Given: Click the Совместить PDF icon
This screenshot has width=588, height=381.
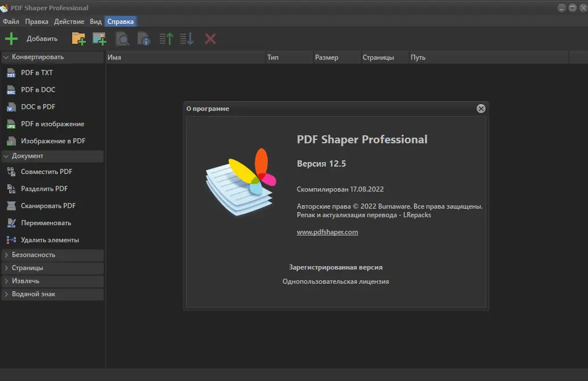Looking at the screenshot, I should [11, 172].
